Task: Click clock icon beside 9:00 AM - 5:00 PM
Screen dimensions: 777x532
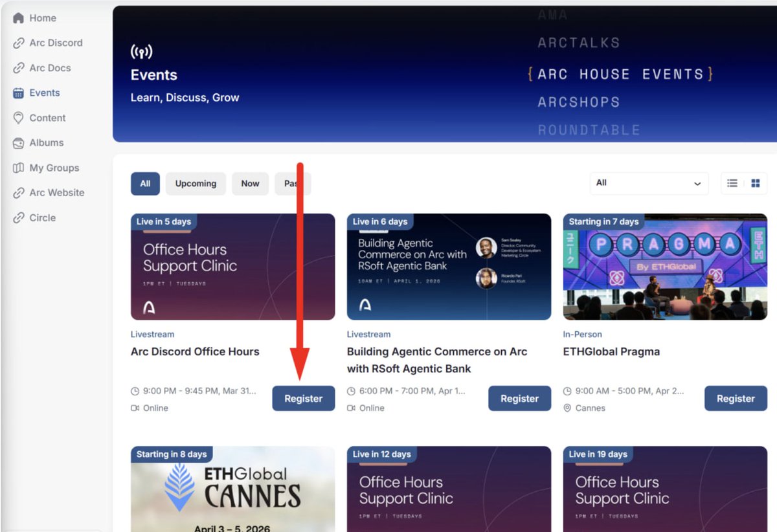Action: coord(568,392)
